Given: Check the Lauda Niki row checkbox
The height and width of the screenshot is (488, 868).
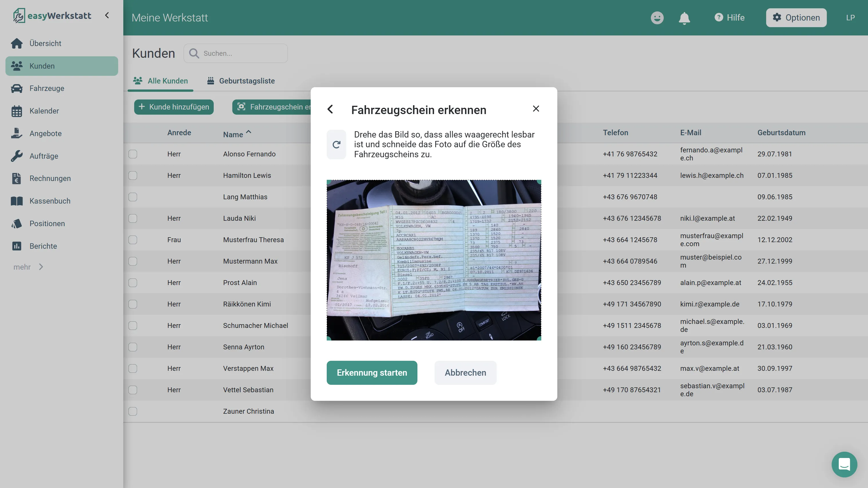Looking at the screenshot, I should coord(133,218).
